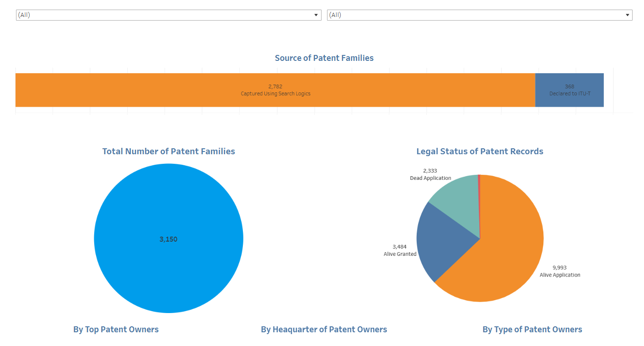Image resolution: width=644 pixels, height=346 pixels.
Task: Click the '9,993' Alive Application value label
Action: pos(560,268)
